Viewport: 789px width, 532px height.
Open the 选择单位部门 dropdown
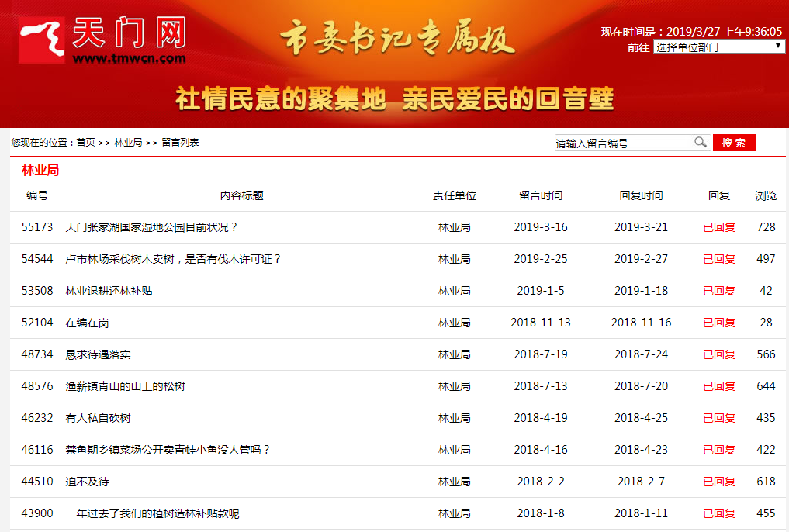coord(718,47)
